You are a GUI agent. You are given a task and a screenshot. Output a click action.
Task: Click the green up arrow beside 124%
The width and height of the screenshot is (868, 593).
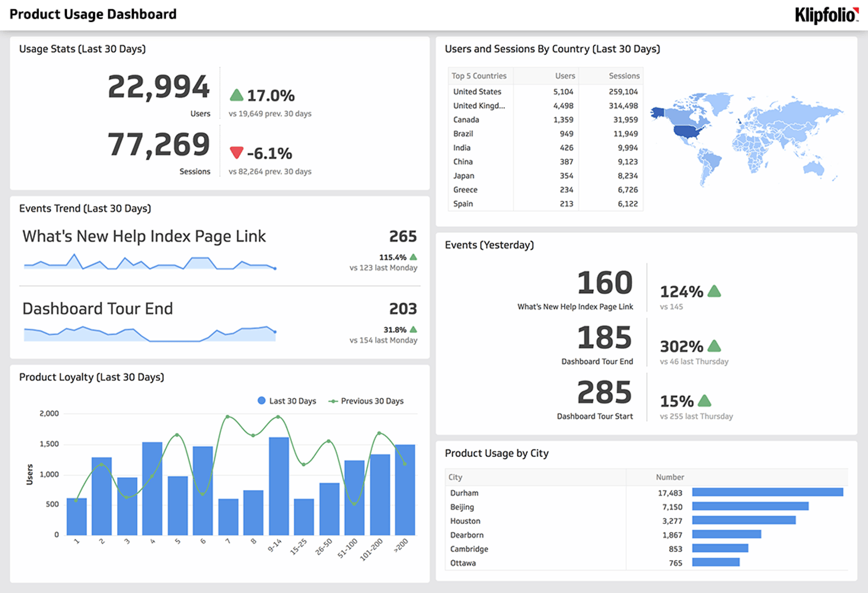(x=714, y=291)
